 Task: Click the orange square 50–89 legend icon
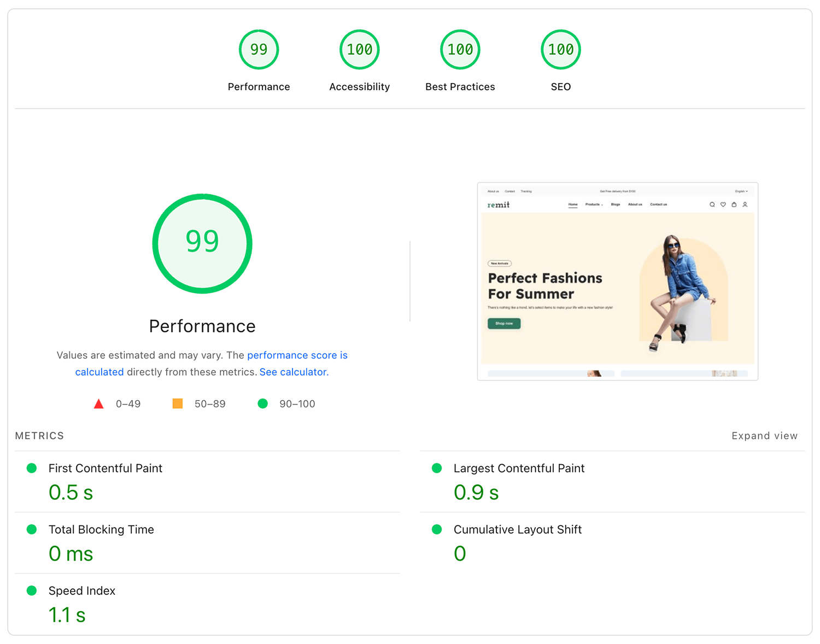(178, 404)
